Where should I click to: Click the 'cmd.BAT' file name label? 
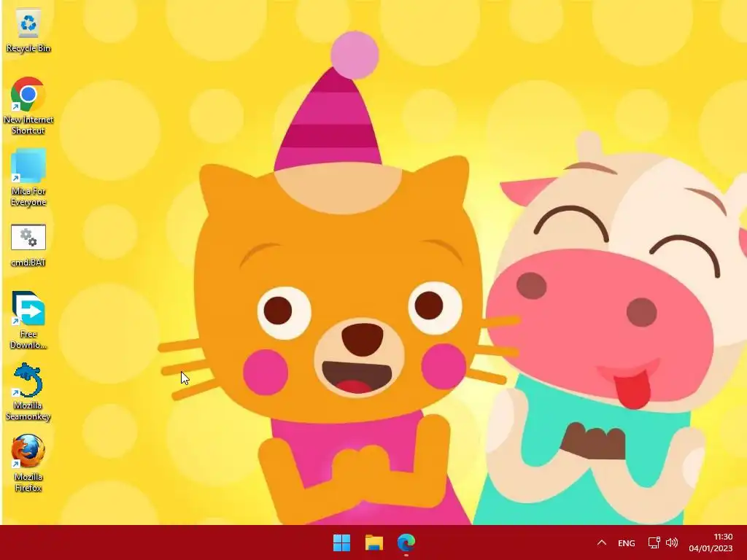[28, 262]
